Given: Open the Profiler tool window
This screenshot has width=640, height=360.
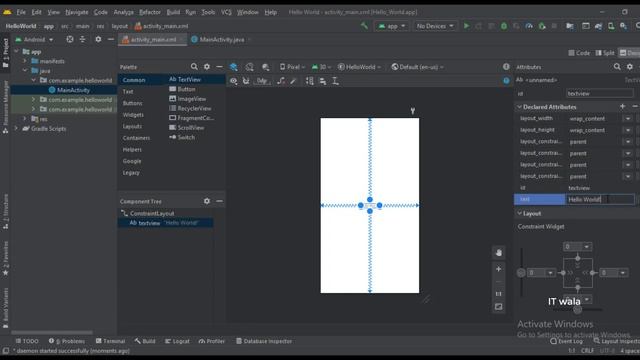Looking at the screenshot, I should point(212,341).
